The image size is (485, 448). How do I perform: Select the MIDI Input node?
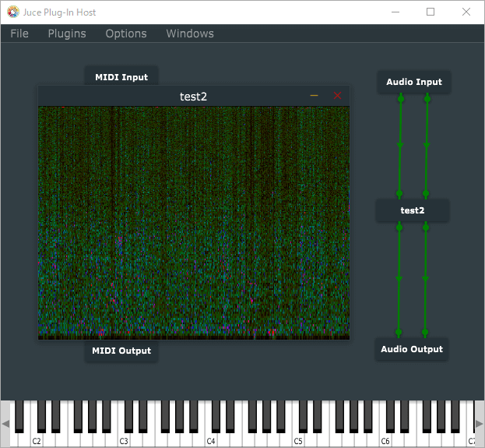point(121,76)
